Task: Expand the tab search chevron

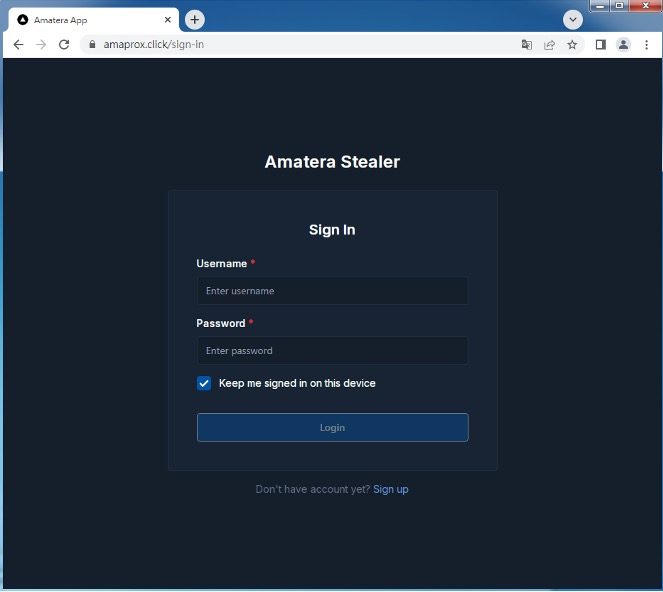Action: 573,20
